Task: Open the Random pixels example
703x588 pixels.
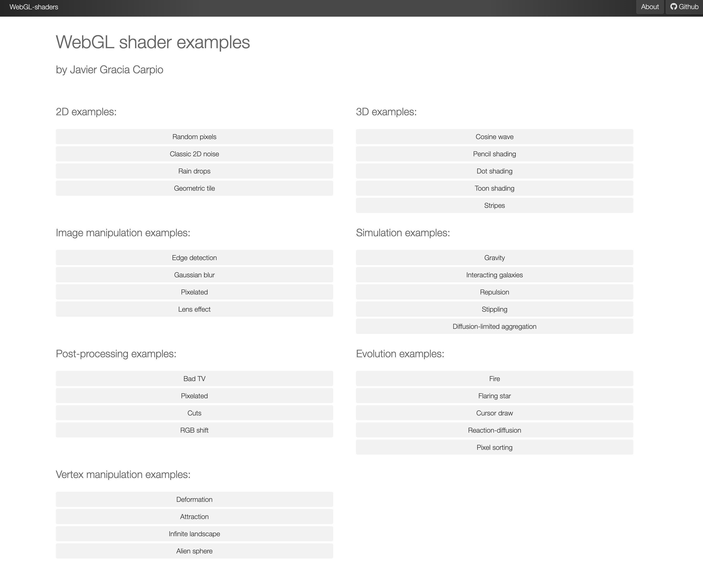Action: click(194, 137)
